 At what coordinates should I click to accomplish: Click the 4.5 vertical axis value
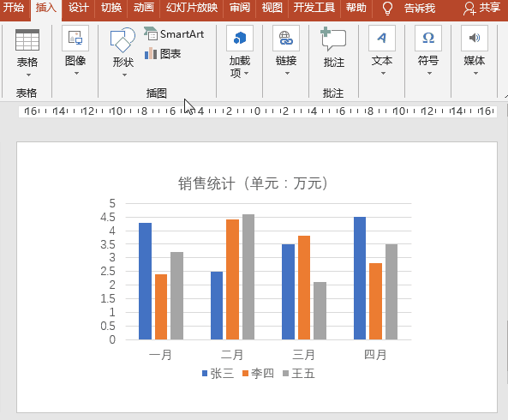(108, 218)
